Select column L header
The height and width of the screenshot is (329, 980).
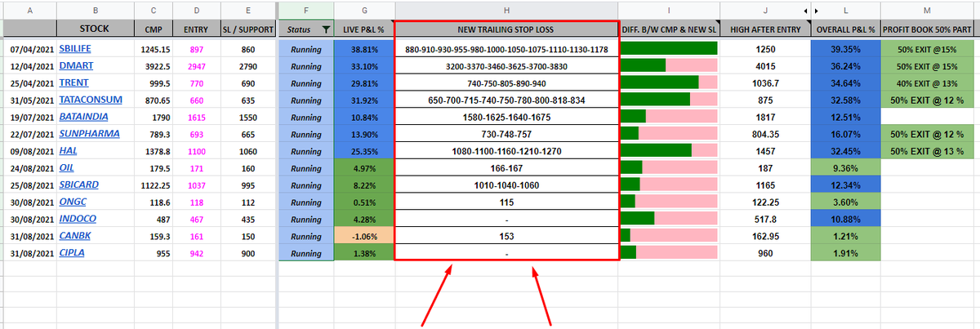pos(846,11)
